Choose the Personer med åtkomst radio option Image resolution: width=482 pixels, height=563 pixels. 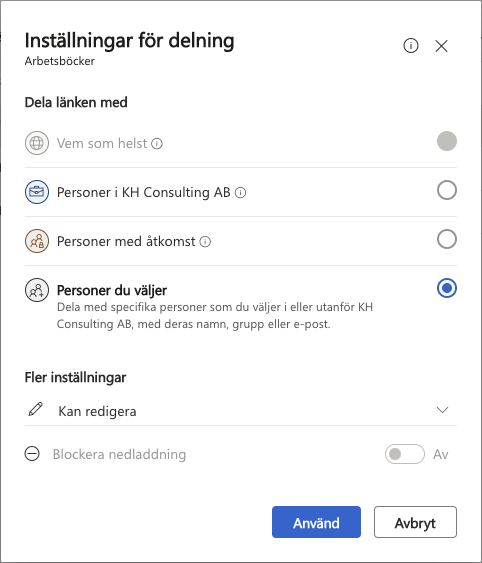coord(447,239)
